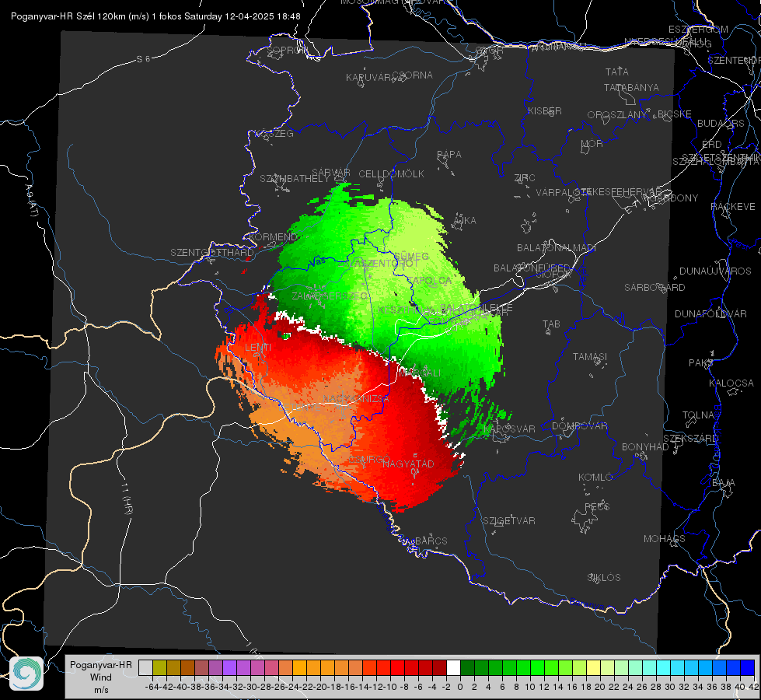Screen dimensions: 761x700
Task: Click the RACKEVE town label
Action: pyautogui.click(x=733, y=207)
